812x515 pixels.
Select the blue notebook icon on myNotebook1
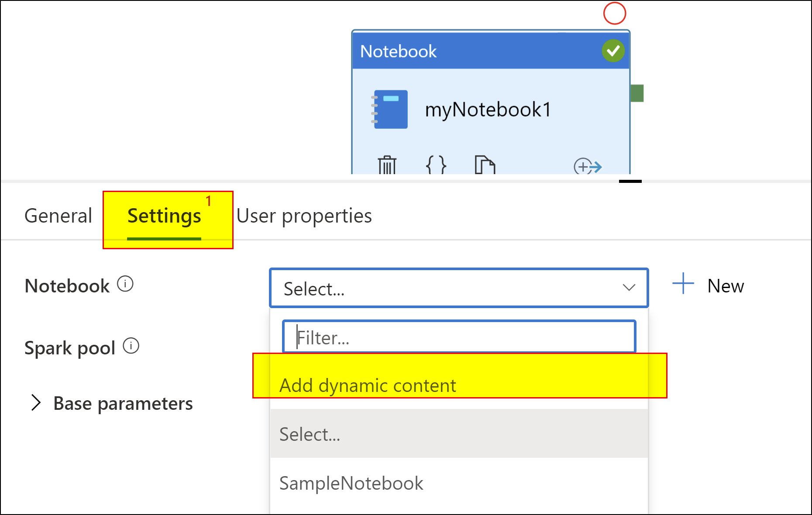[390, 110]
